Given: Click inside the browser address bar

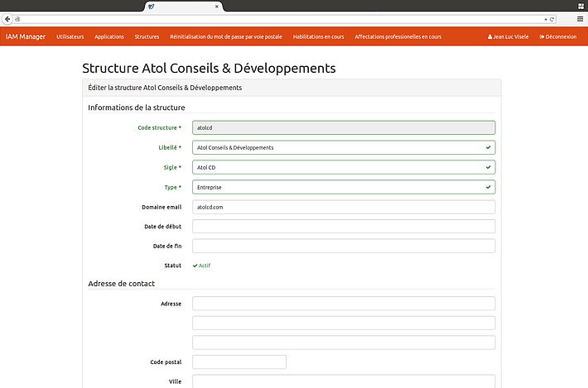Looking at the screenshot, I should (x=282, y=19).
